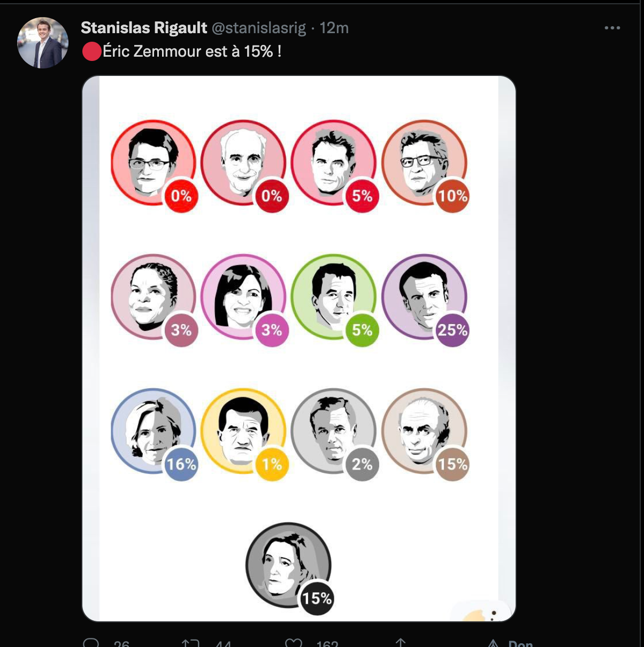Open the tweet's three-dot more options menu
The image size is (644, 647).
pos(612,28)
